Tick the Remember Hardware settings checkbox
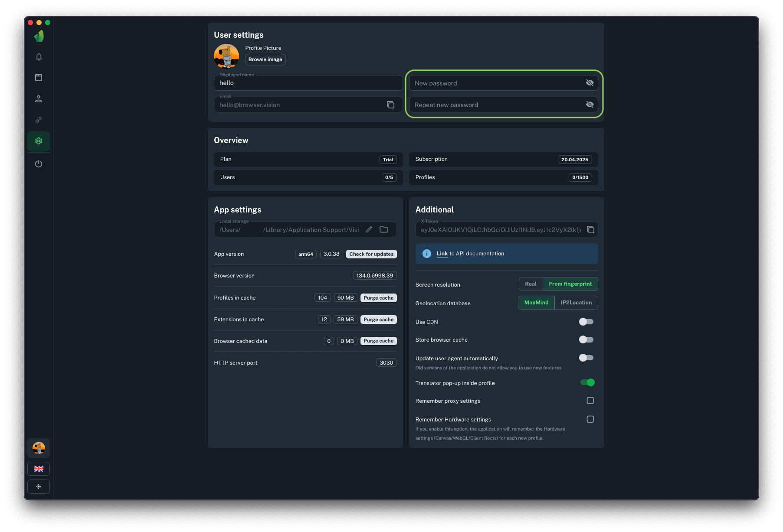783x532 pixels. (x=590, y=419)
